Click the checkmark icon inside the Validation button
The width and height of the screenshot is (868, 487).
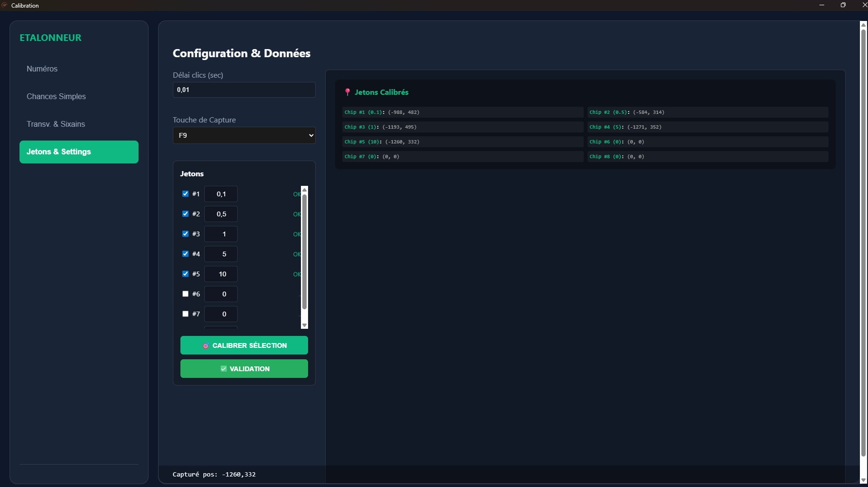pos(223,368)
